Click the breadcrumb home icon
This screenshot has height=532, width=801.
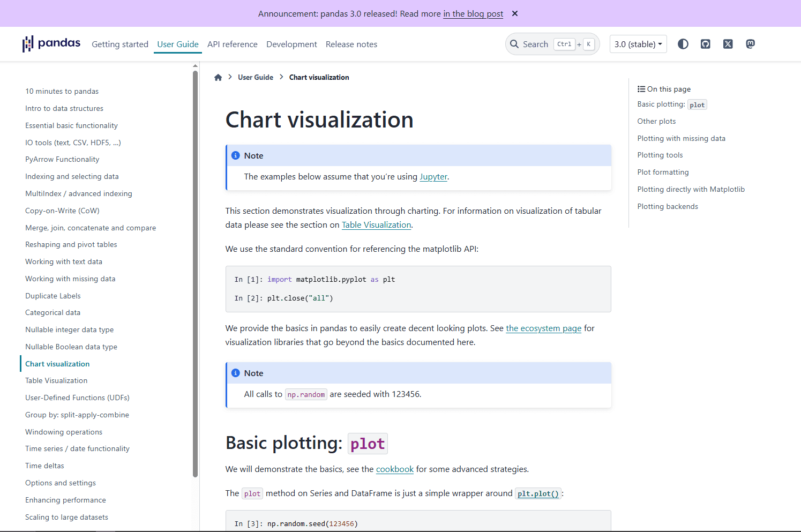[x=218, y=77]
